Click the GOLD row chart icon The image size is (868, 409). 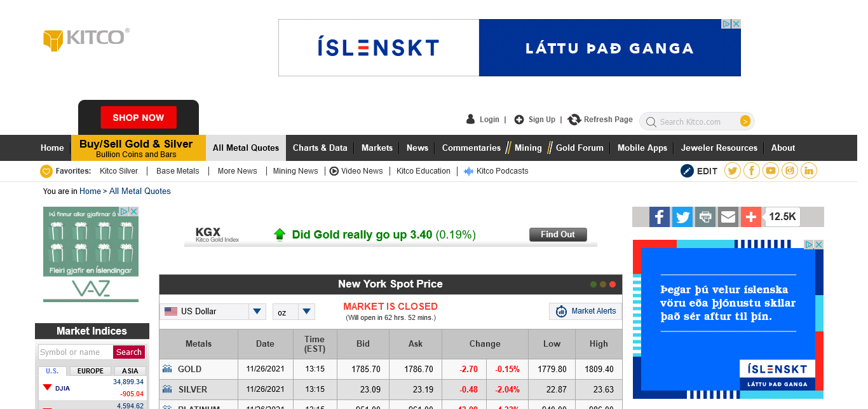click(167, 369)
